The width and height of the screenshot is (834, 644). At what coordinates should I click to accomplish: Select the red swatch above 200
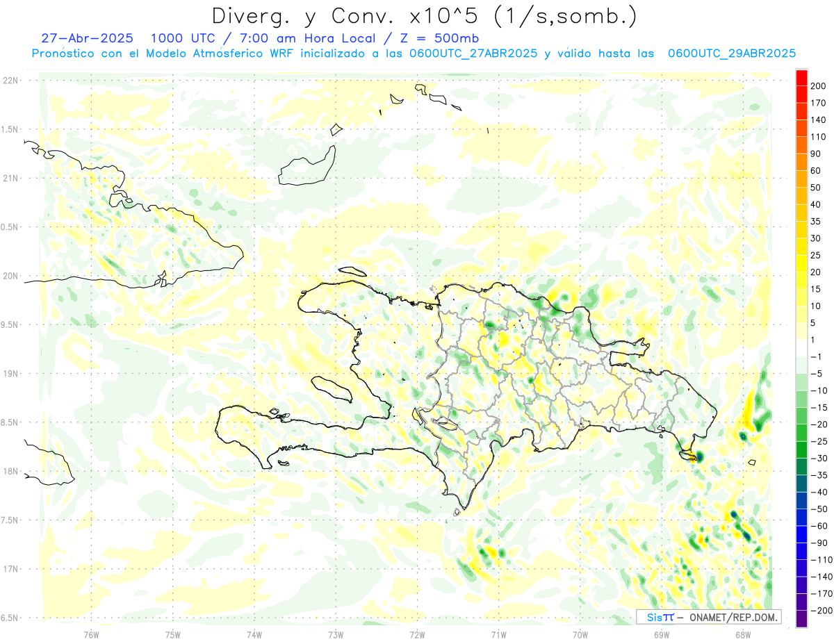point(801,77)
